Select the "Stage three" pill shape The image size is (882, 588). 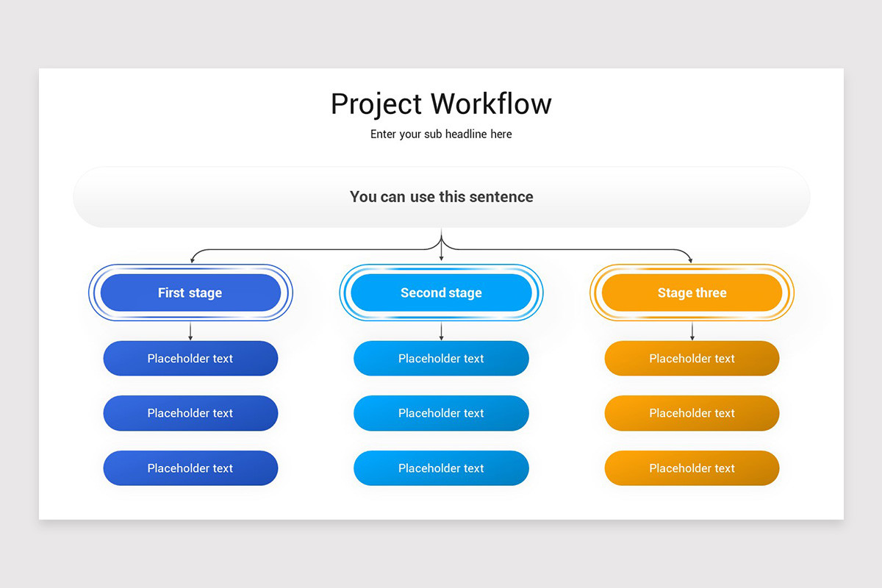click(x=692, y=293)
